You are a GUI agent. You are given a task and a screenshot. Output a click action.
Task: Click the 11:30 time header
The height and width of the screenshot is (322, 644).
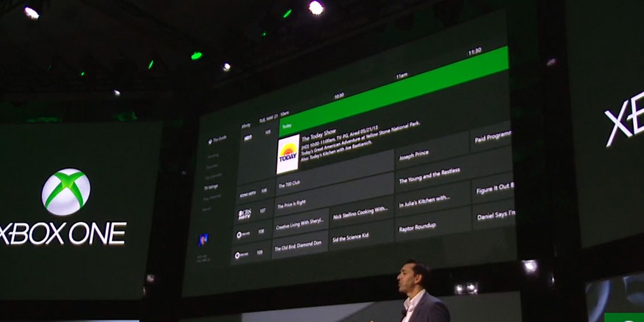(475, 52)
